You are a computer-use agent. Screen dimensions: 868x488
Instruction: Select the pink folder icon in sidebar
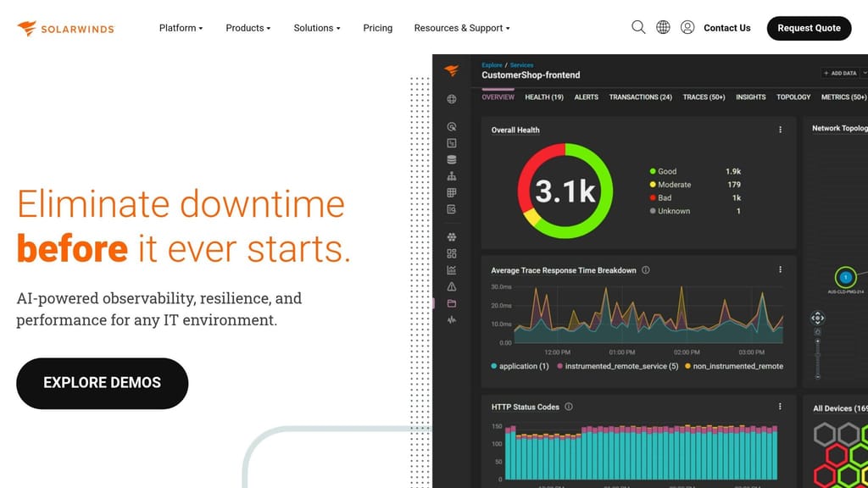(452, 303)
